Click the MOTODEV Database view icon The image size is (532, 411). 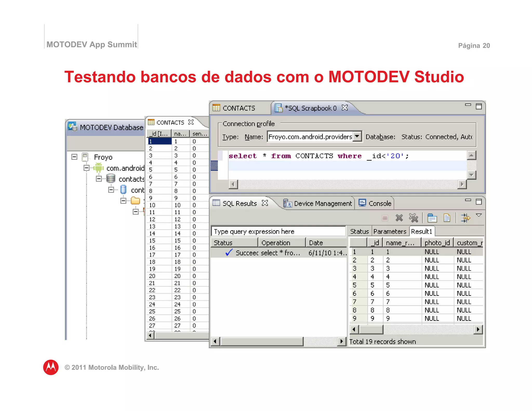72,127
